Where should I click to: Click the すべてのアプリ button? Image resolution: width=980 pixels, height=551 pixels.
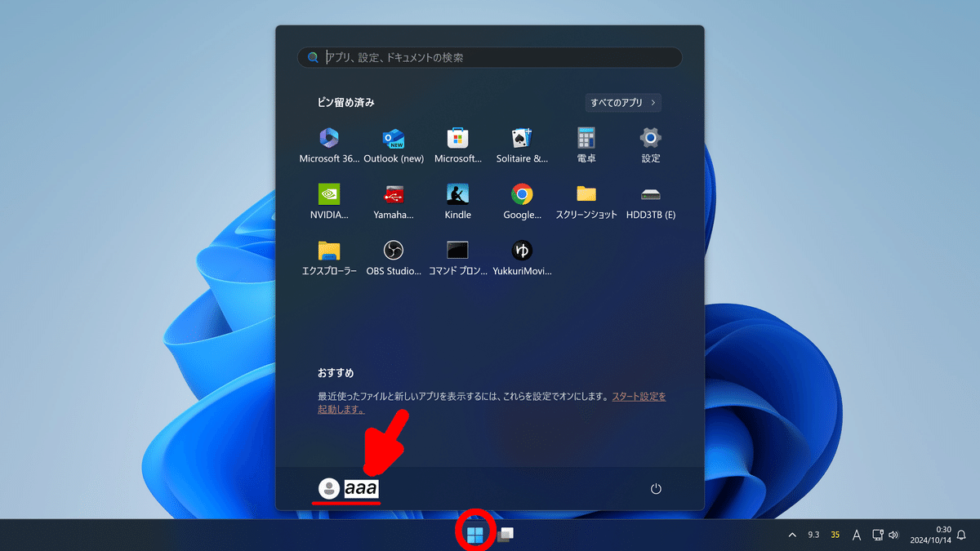click(x=623, y=103)
